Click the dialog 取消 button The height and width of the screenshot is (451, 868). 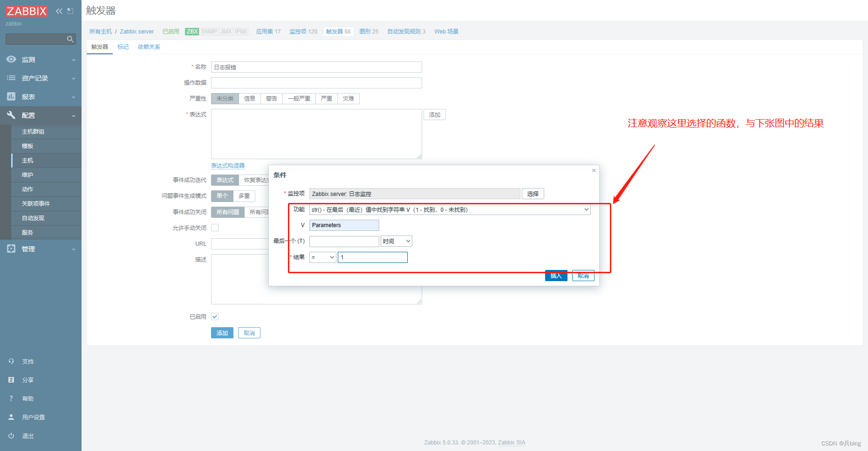[x=583, y=276]
